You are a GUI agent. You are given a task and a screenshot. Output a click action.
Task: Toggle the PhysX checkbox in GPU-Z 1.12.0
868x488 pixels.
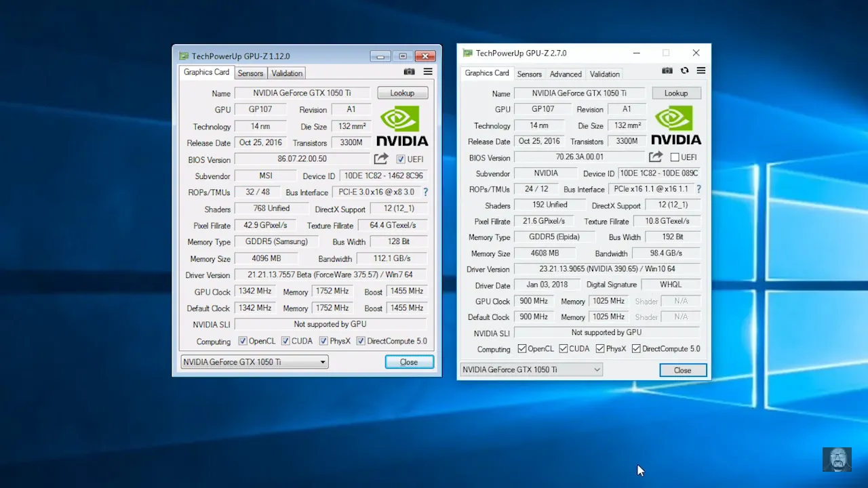click(323, 341)
